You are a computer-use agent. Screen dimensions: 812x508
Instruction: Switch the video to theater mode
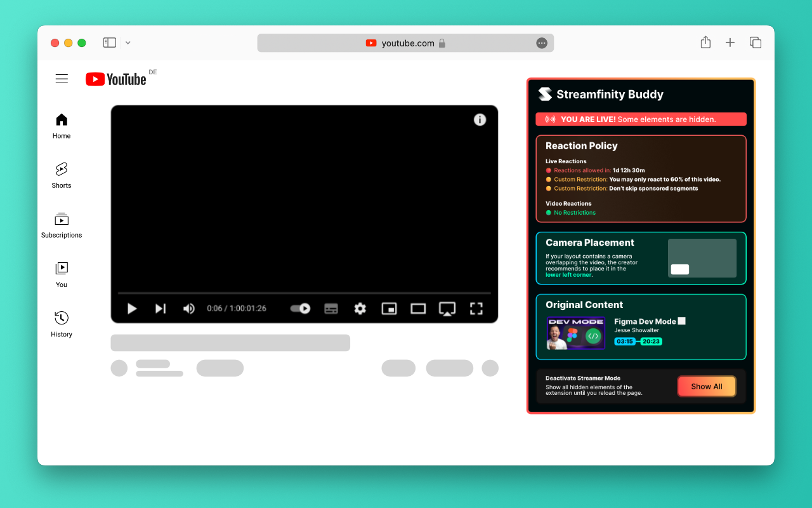click(x=417, y=309)
